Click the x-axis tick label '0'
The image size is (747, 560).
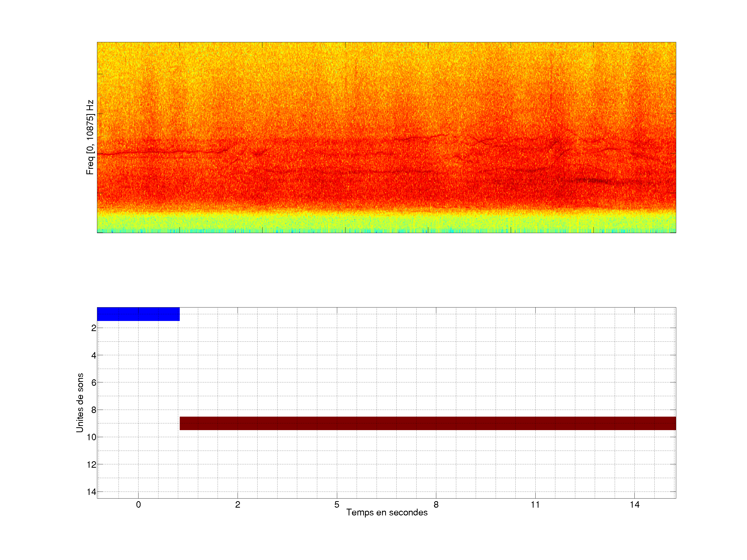click(138, 505)
